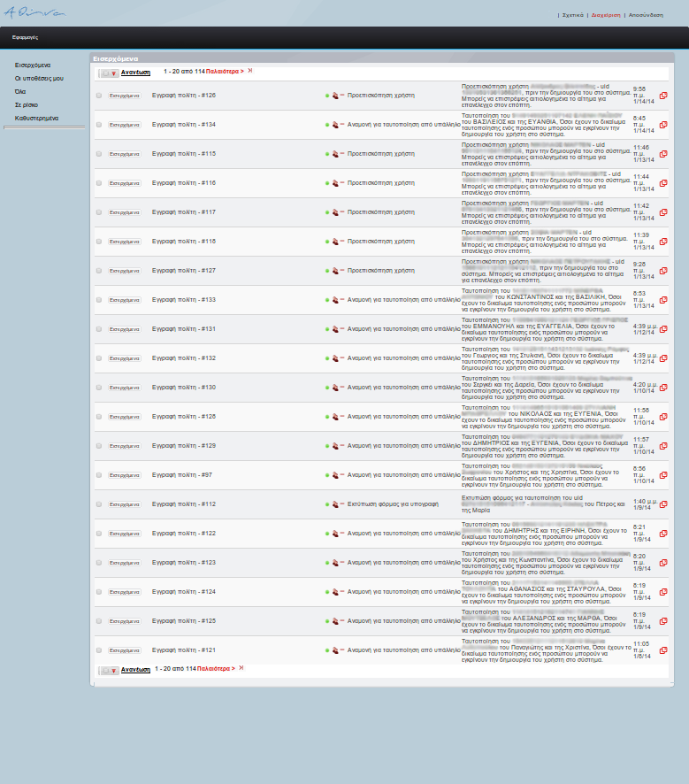Click the open-in-window icon for case #126
The width and height of the screenshot is (689, 784).
tap(663, 96)
